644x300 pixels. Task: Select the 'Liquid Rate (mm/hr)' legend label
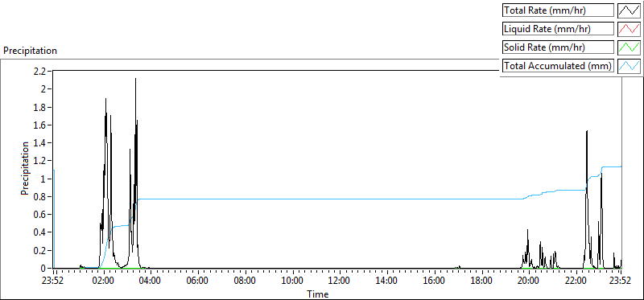(x=559, y=29)
